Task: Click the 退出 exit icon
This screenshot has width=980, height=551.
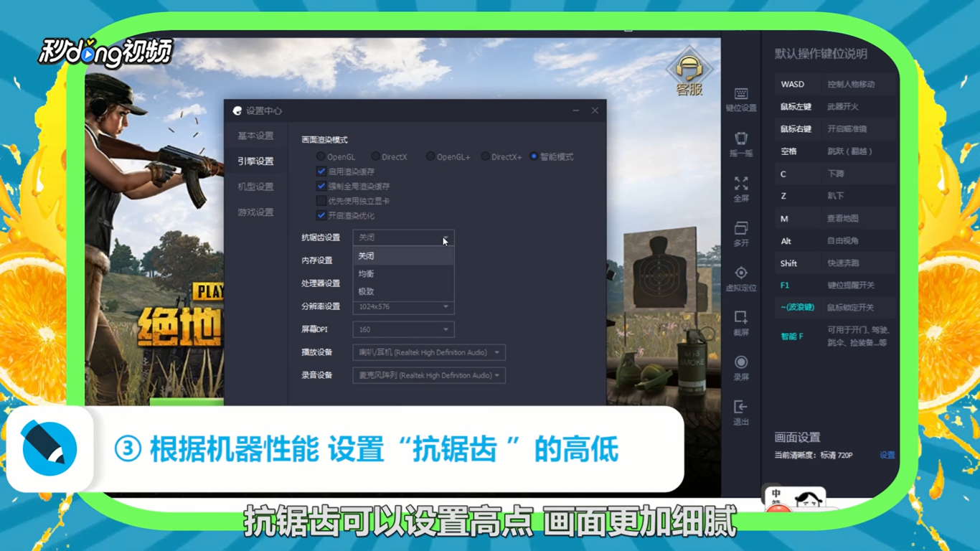Action: coord(741,413)
